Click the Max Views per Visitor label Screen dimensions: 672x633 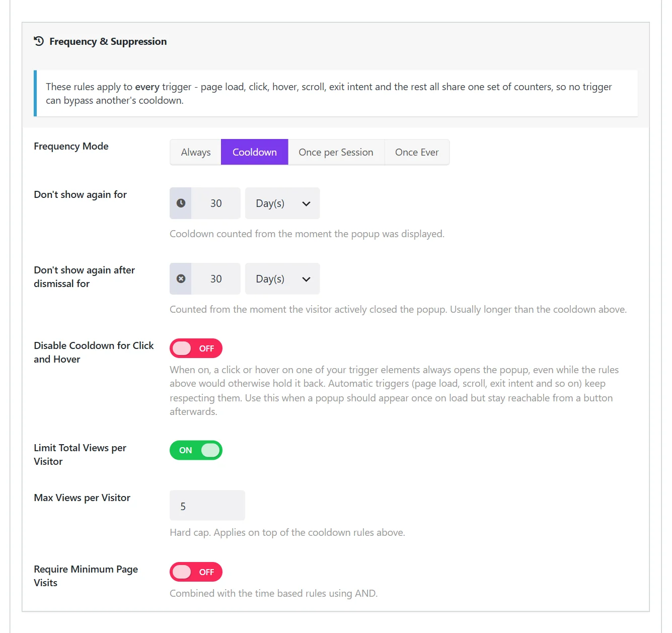point(82,498)
